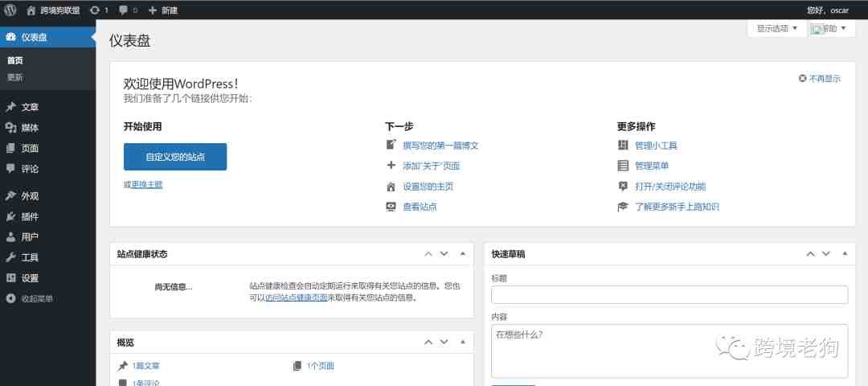Open 管理小工具 link
Viewport: 868px width, 386px height.
point(656,145)
